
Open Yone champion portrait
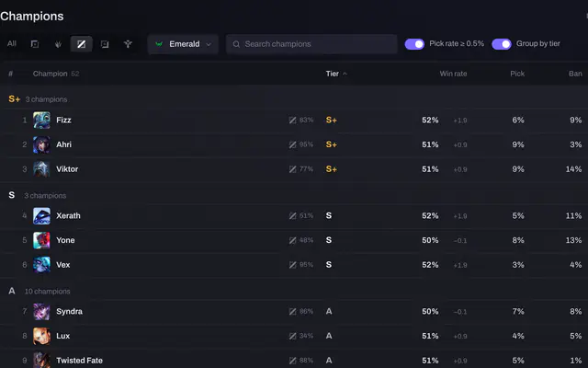[x=41, y=240]
